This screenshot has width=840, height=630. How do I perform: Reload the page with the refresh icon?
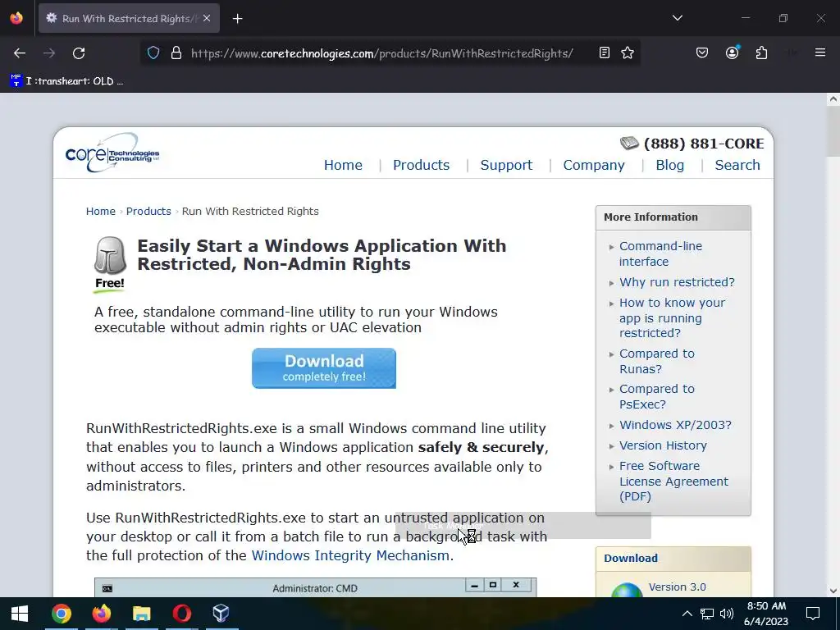coord(79,53)
